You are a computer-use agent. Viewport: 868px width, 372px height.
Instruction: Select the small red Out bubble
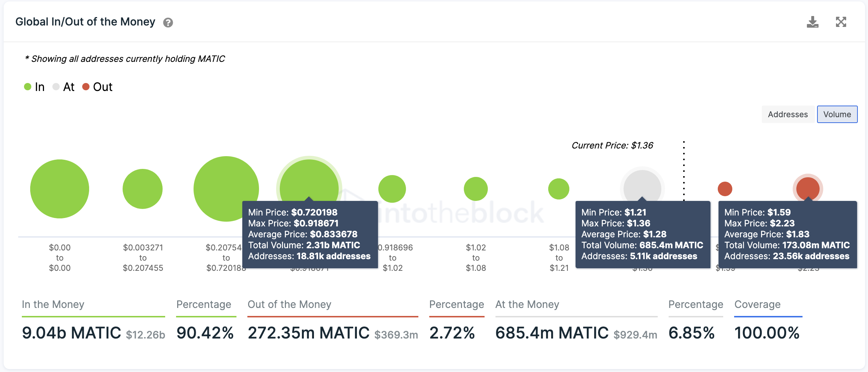(x=725, y=189)
